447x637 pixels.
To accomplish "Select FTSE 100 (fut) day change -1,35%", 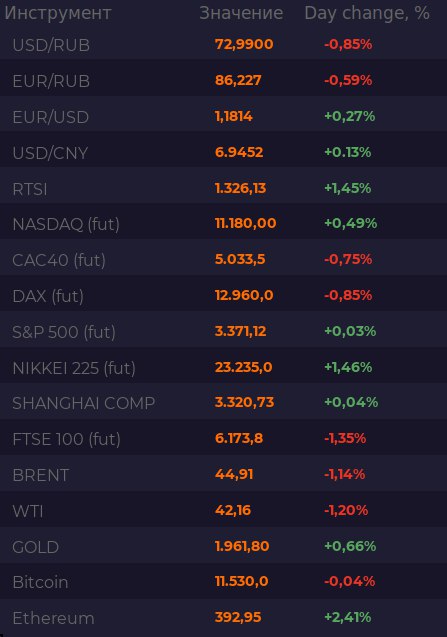I will (345, 438).
